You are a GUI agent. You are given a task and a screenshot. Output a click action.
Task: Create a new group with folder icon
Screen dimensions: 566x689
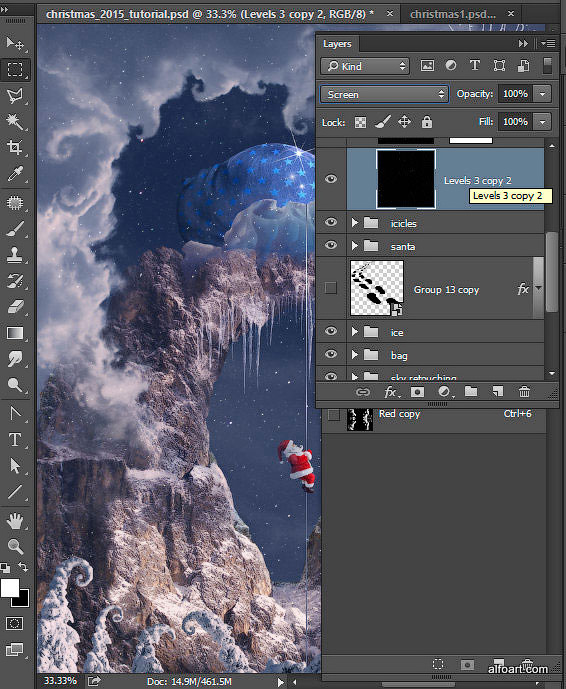tap(471, 391)
